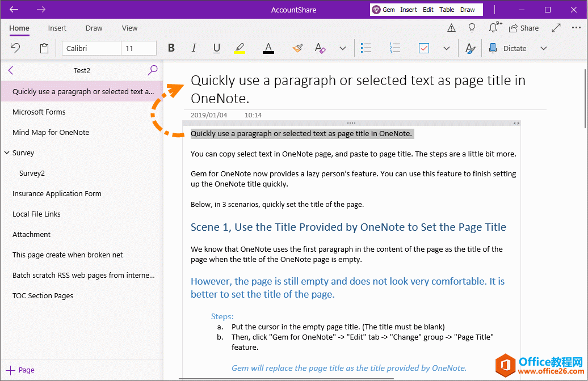Switch to the Draw ribbon tab
The image size is (588, 381).
pyautogui.click(x=94, y=28)
